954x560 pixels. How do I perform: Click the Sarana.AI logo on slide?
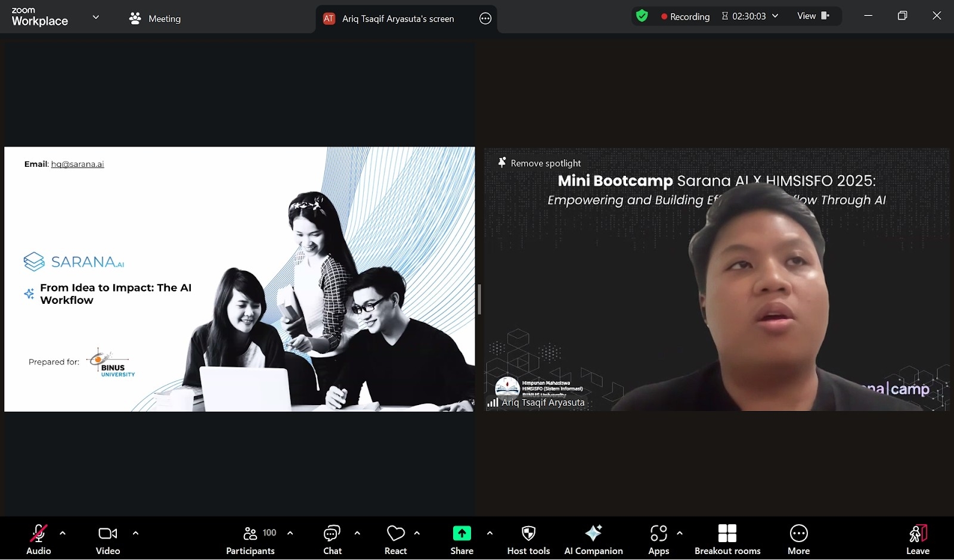[x=74, y=262]
